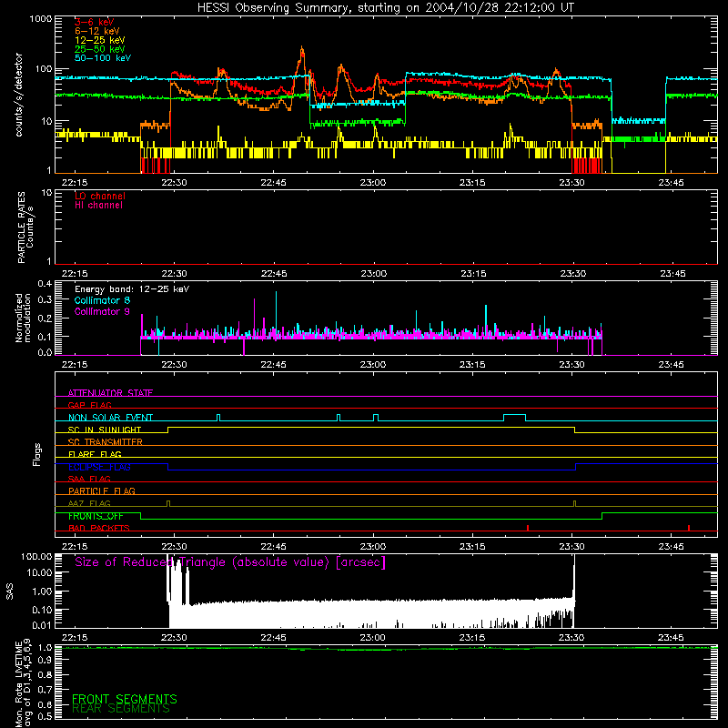Select the 3-6 keV legend label

point(95,22)
